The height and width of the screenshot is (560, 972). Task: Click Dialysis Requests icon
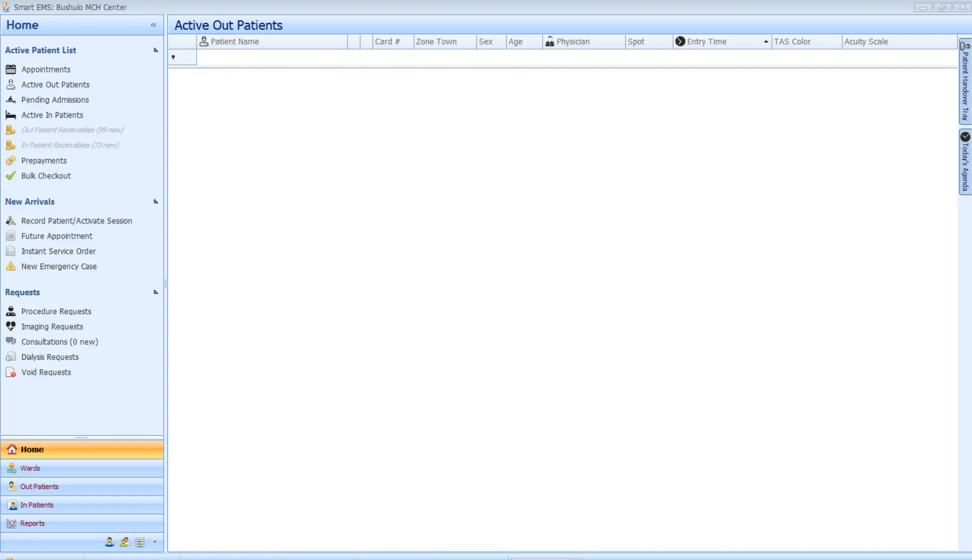[x=11, y=357]
